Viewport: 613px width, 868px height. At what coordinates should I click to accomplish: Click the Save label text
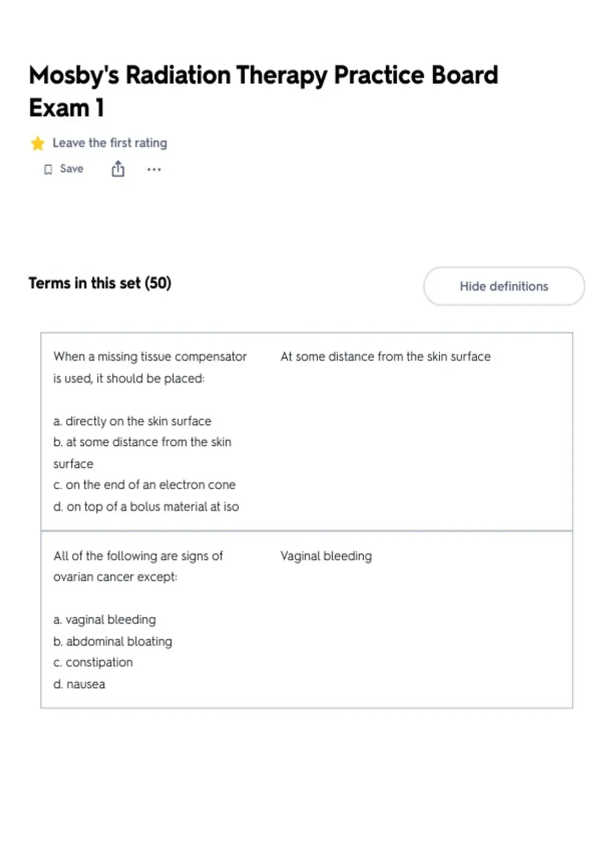[72, 168]
